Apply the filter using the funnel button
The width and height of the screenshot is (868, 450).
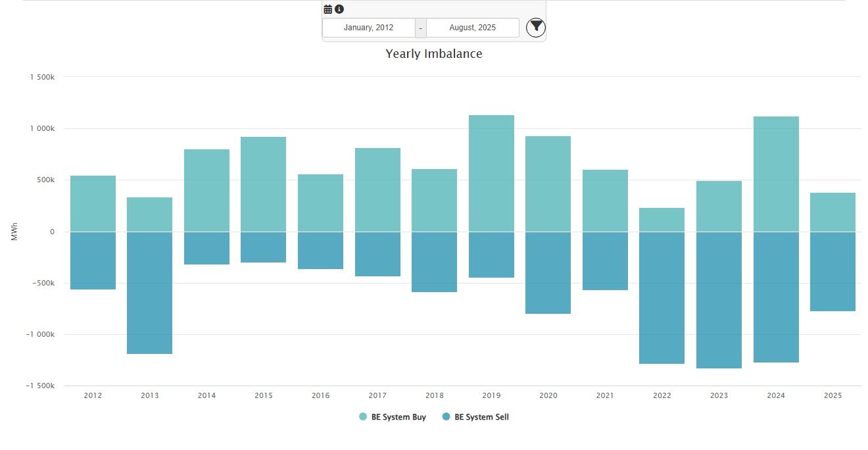(536, 27)
